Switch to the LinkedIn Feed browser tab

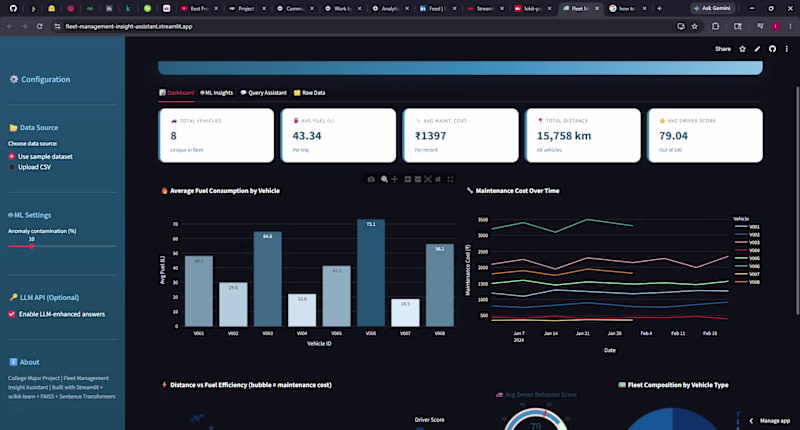[436, 8]
